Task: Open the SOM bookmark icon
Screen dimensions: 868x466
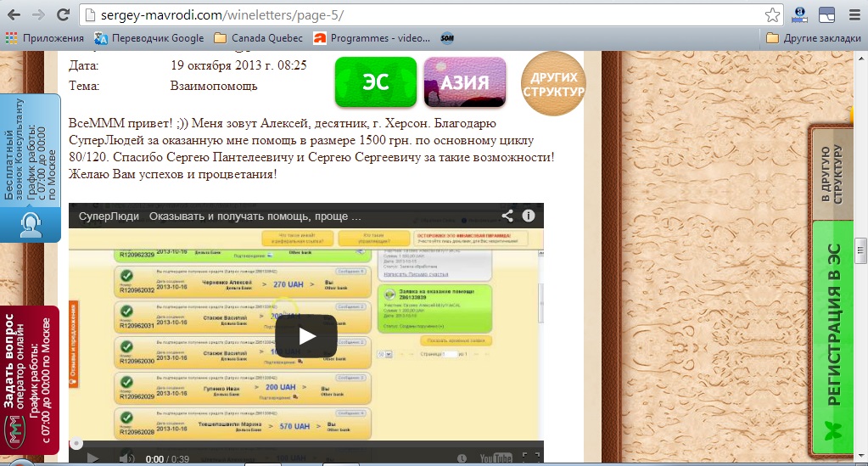Action: point(447,38)
